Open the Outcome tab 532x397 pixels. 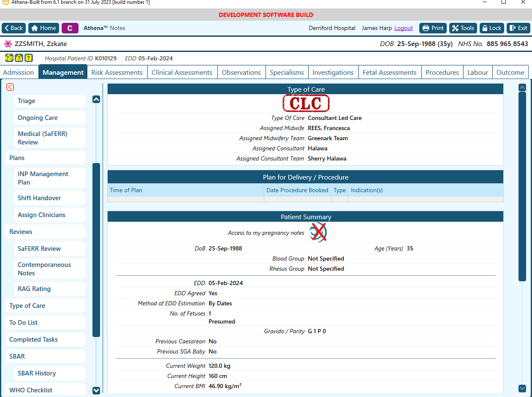[x=510, y=72]
